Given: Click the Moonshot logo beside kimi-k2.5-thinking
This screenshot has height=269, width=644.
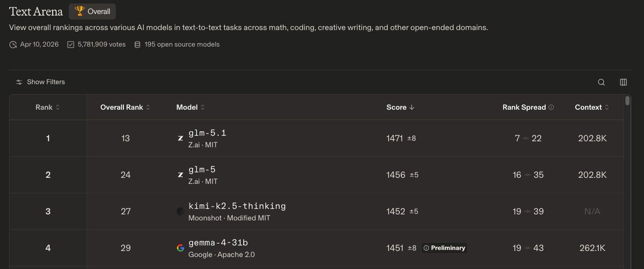Looking at the screenshot, I should click(180, 212).
